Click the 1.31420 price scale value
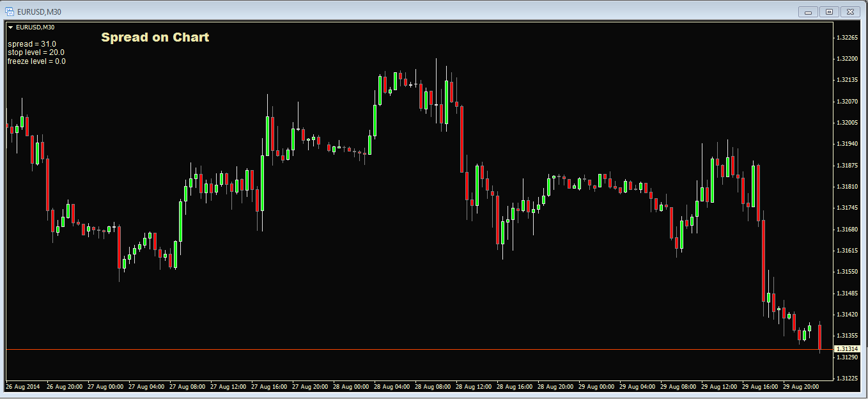 pyautogui.click(x=847, y=315)
